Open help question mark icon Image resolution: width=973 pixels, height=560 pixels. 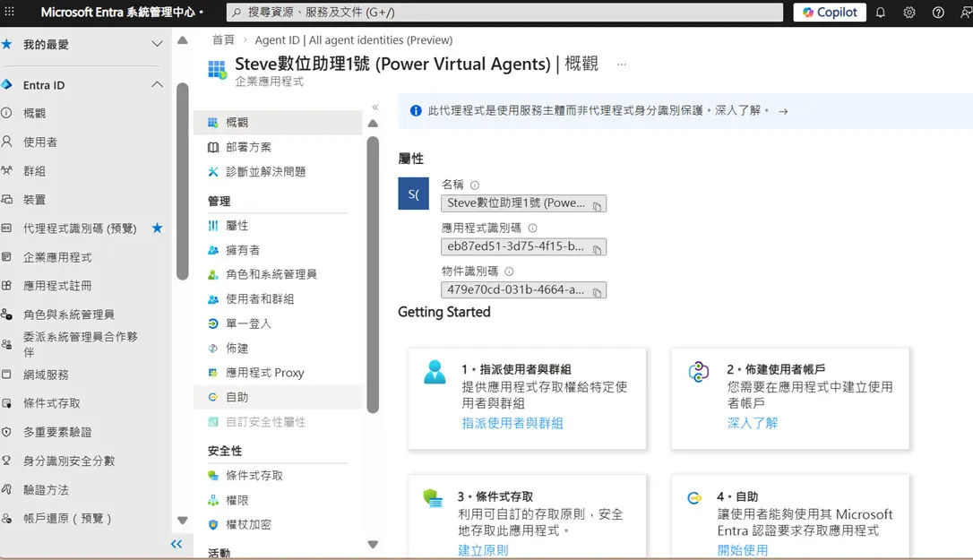pyautogui.click(x=938, y=13)
